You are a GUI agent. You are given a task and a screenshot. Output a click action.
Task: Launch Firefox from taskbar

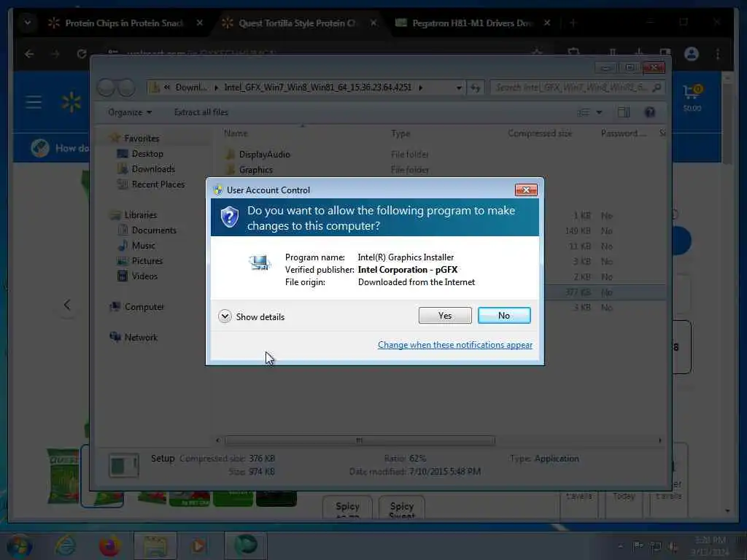[x=109, y=545]
